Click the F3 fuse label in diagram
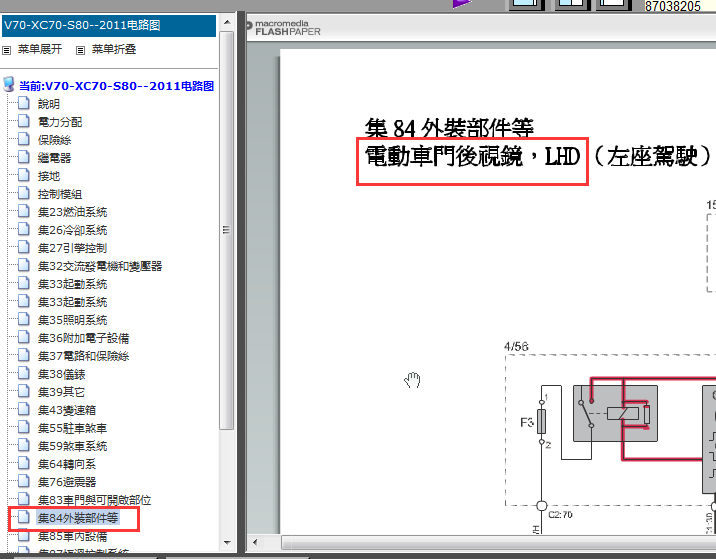Screen dimensions: 716x559 [527, 422]
